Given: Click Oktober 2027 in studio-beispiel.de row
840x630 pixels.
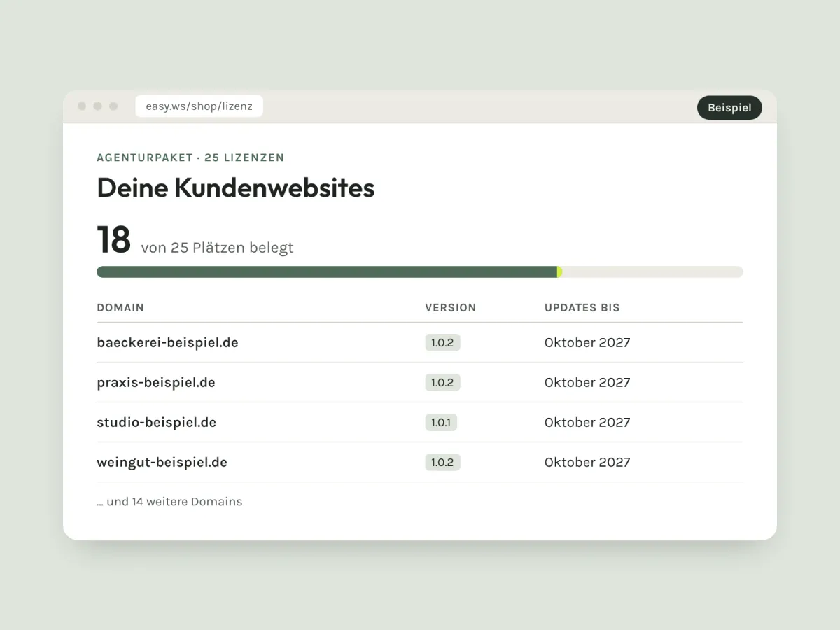Looking at the screenshot, I should (587, 422).
